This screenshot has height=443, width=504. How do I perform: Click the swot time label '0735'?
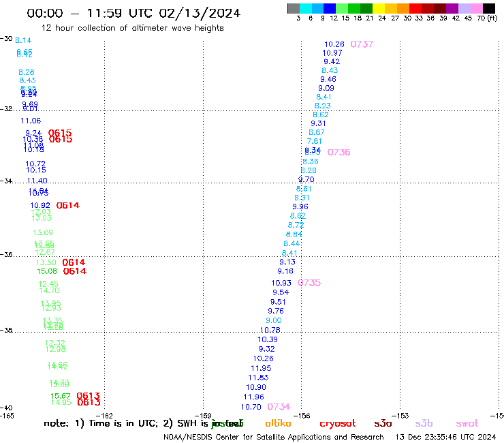309,283
